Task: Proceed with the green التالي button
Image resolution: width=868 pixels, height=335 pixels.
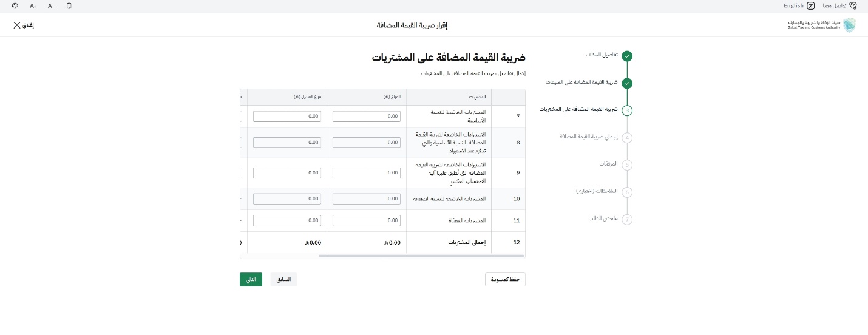Action: coord(251,280)
